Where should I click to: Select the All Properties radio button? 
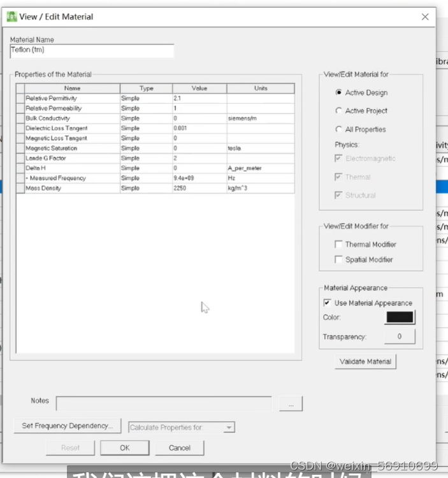tap(338, 129)
